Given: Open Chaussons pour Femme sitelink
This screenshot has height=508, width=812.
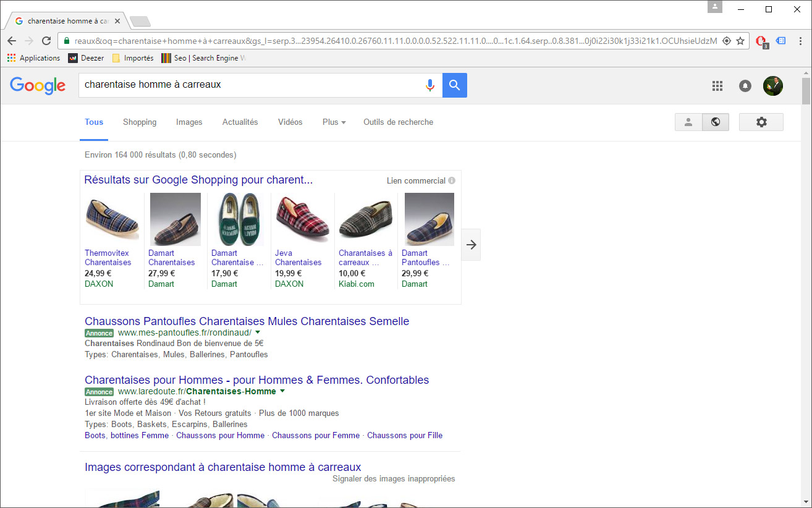Looking at the screenshot, I should 316,436.
